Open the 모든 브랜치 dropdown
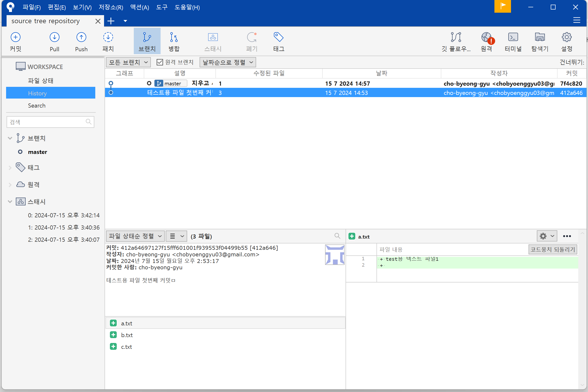This screenshot has height=392, width=588. click(x=128, y=62)
